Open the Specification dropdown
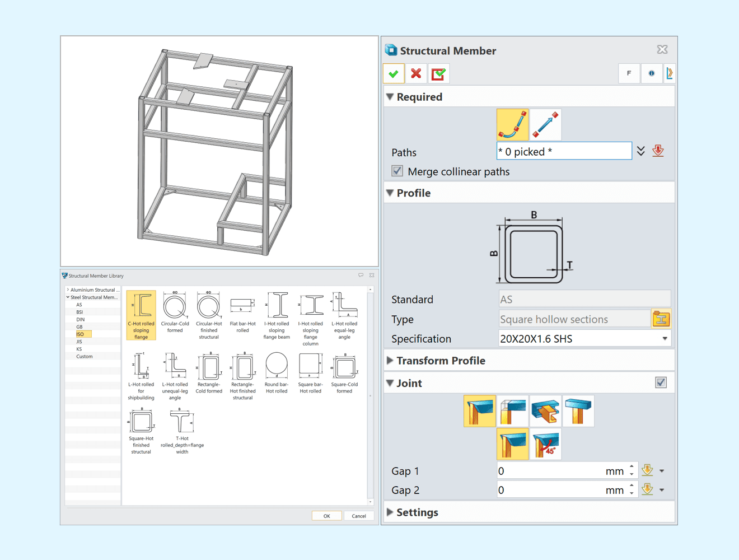Image resolution: width=739 pixels, height=560 pixels. coord(665,339)
